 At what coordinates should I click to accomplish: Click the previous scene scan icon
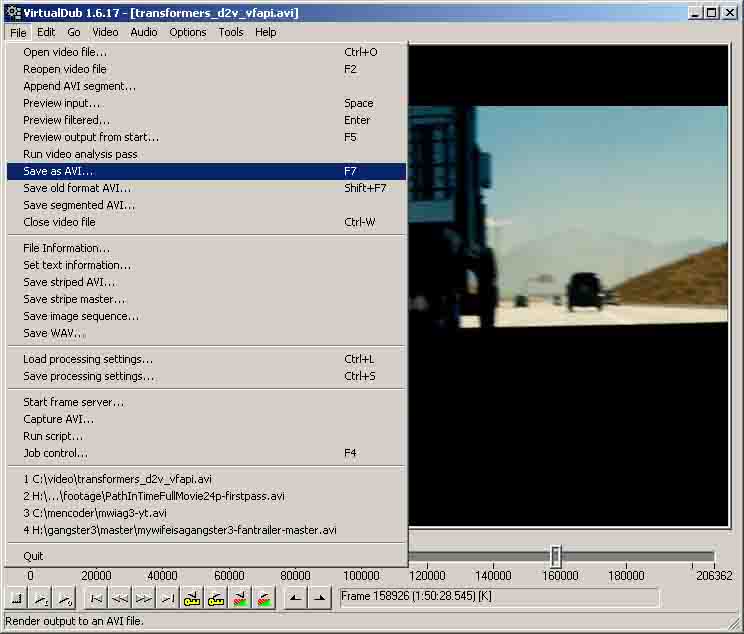pos(240,599)
